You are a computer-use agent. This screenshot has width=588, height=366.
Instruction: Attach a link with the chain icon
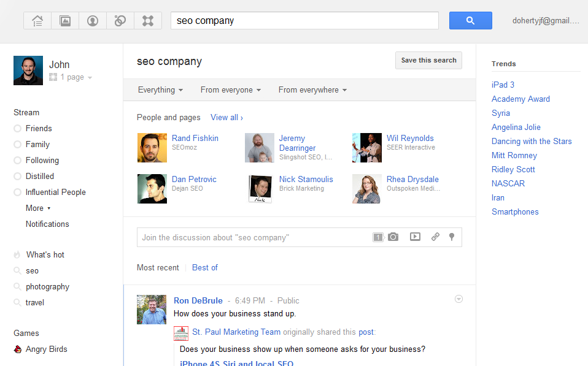point(435,237)
